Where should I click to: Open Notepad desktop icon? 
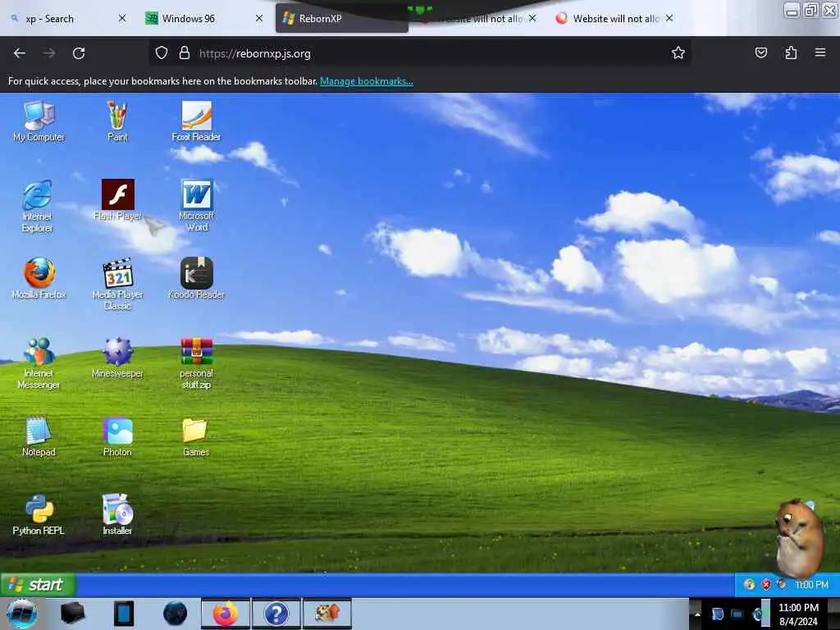(x=39, y=436)
